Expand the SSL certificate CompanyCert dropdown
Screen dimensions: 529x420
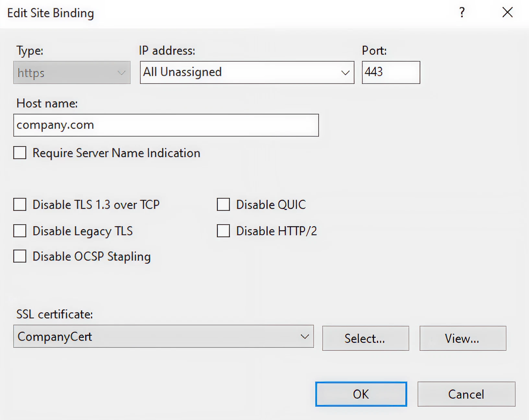coord(164,336)
